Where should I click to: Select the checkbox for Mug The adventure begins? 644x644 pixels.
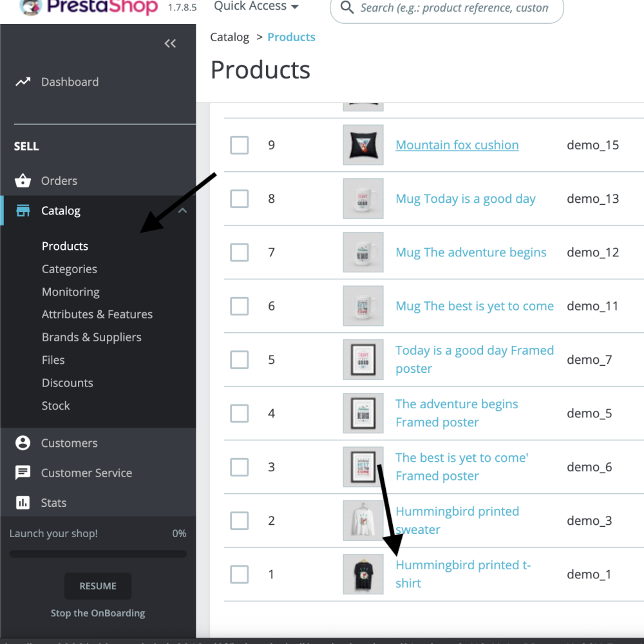239,252
